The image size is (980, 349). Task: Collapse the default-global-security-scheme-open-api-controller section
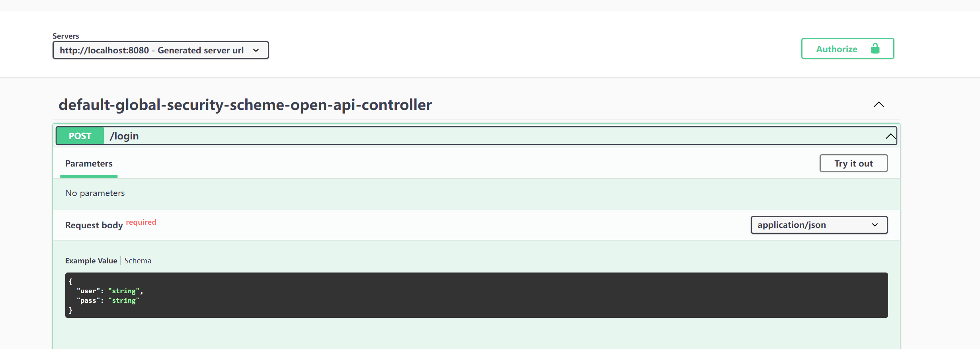(878, 104)
